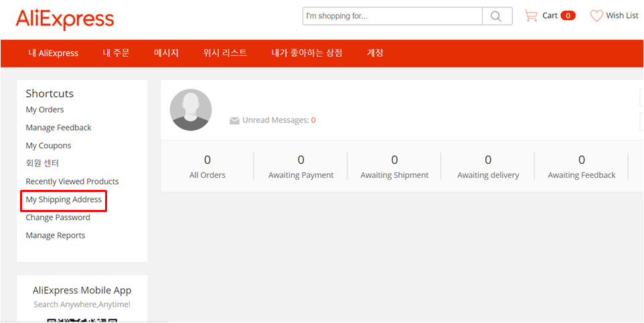
Task: Select the 위시 리스트 tab
Action: [225, 53]
